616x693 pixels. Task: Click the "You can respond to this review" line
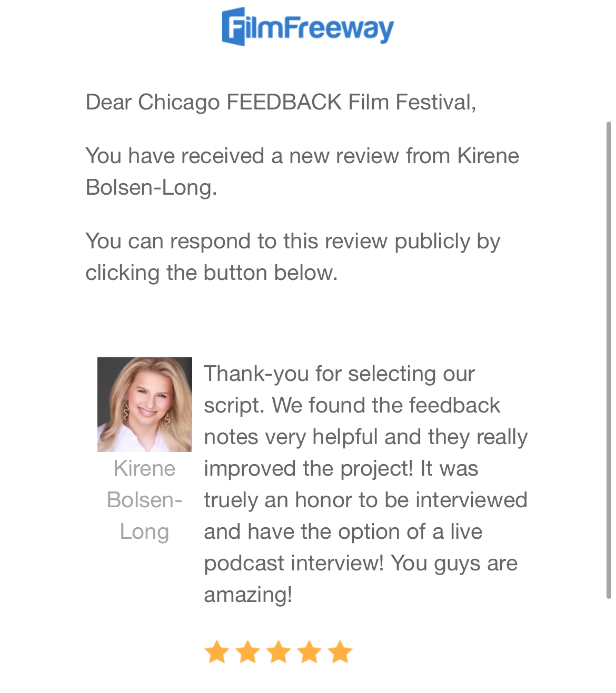pyautogui.click(x=293, y=242)
